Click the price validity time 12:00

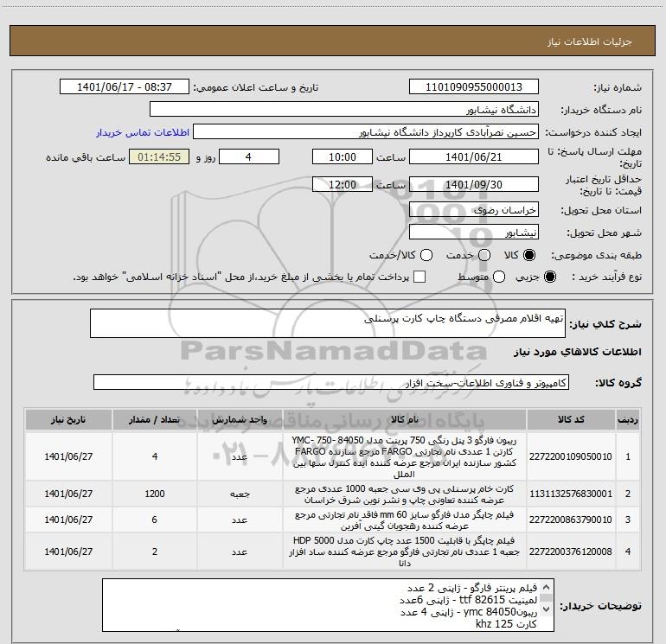343,184
